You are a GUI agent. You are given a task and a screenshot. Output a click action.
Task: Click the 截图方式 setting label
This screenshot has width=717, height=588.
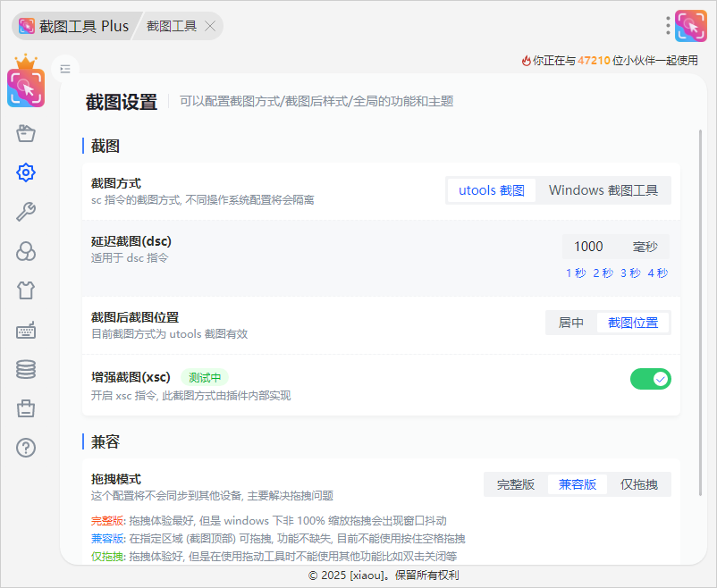point(116,183)
